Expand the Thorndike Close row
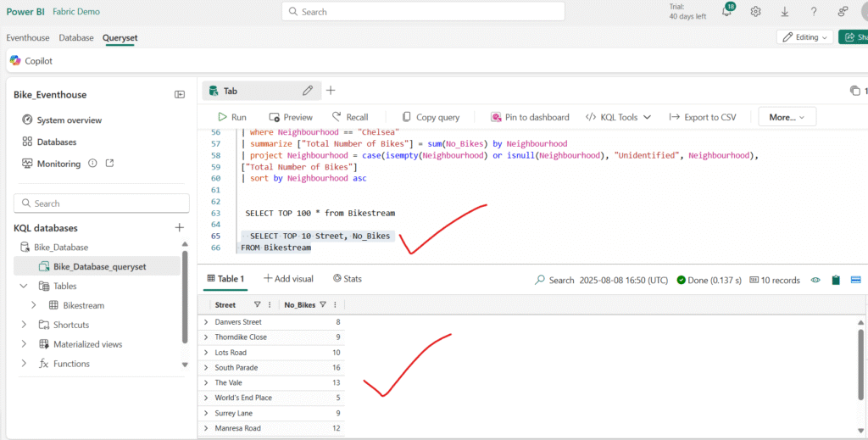 tap(206, 337)
